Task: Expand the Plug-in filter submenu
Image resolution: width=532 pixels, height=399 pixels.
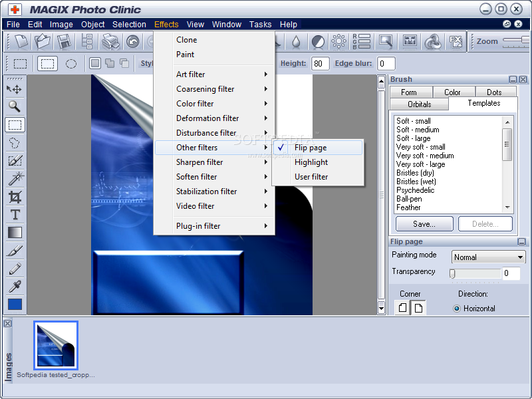Action: [214, 226]
